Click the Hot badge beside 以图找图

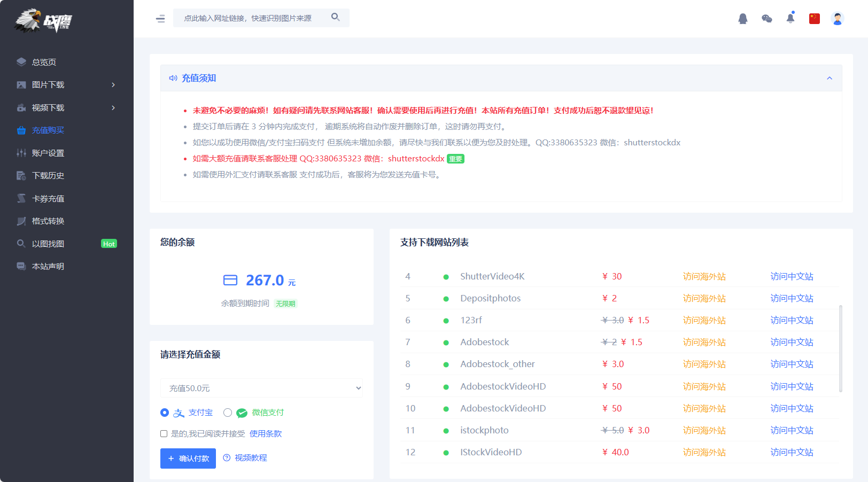point(109,244)
